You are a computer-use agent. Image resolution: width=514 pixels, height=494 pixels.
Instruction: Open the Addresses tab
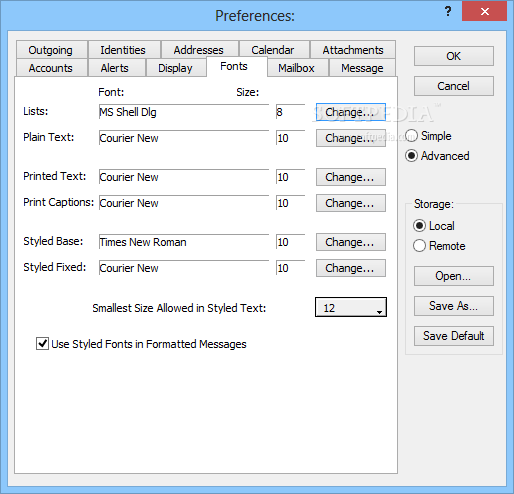tap(199, 50)
